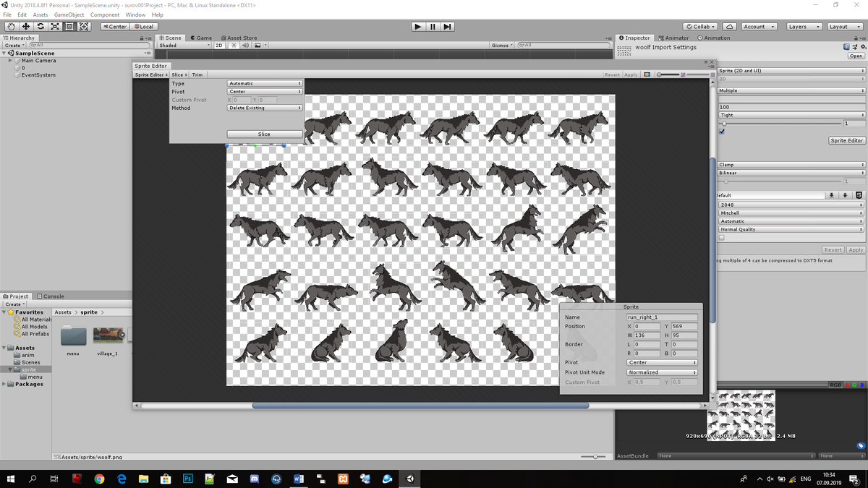
Task: Open Chrome from the taskbar
Action: pyautogui.click(x=99, y=479)
